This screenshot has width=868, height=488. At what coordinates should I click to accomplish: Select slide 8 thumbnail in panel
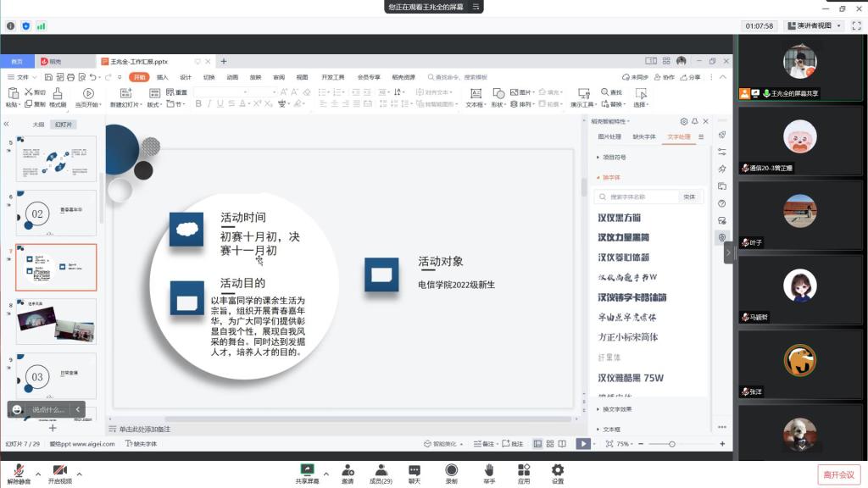click(x=56, y=320)
